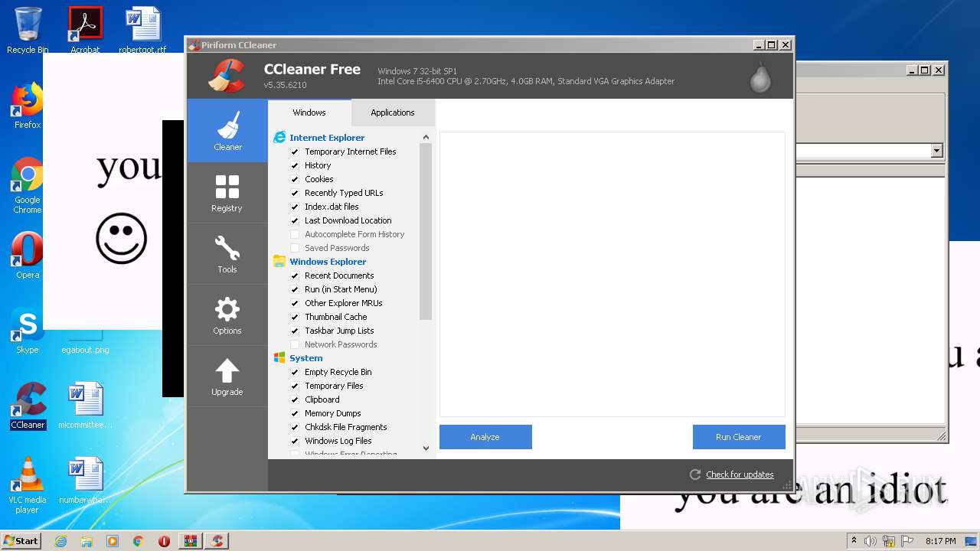980x551 pixels.
Task: Show hidden system tray icons
Action: click(854, 541)
